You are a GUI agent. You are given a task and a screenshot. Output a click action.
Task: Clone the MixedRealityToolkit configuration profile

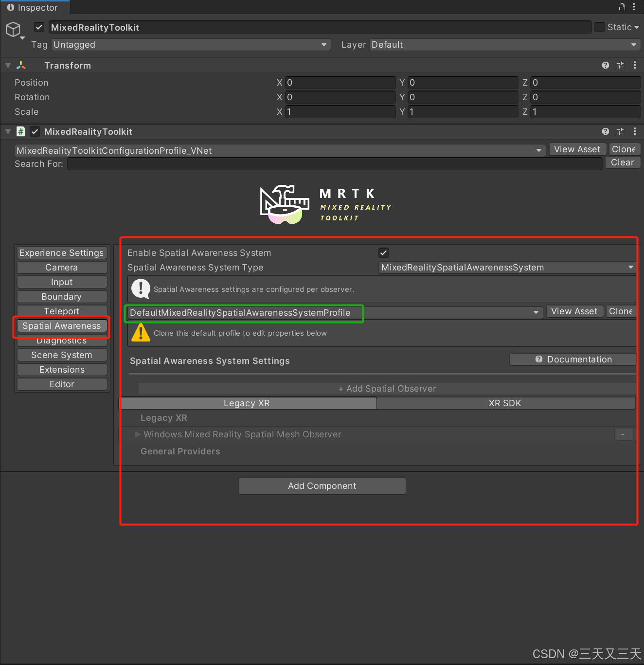(x=624, y=149)
